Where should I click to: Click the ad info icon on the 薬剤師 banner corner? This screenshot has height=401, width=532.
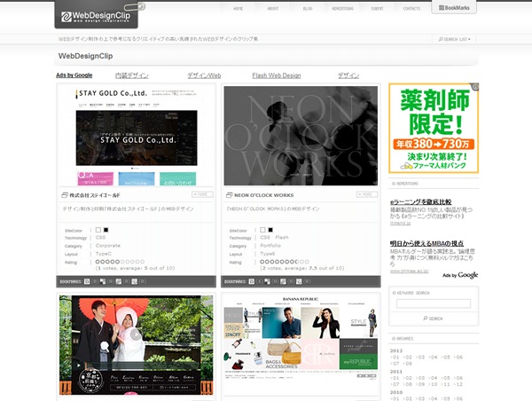(x=475, y=87)
